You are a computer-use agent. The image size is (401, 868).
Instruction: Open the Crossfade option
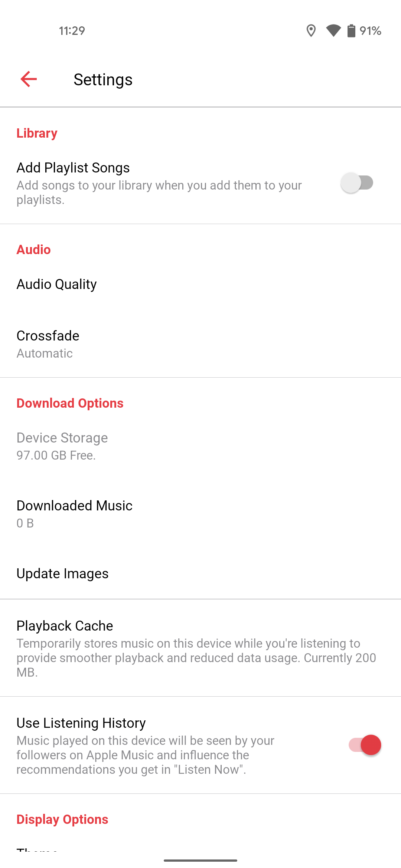coord(48,344)
